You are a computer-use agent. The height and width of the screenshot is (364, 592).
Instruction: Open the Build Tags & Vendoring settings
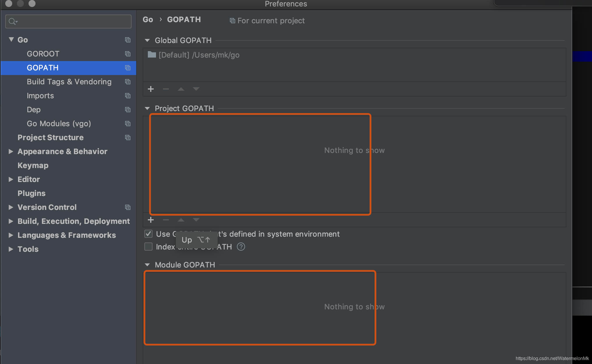pos(69,82)
